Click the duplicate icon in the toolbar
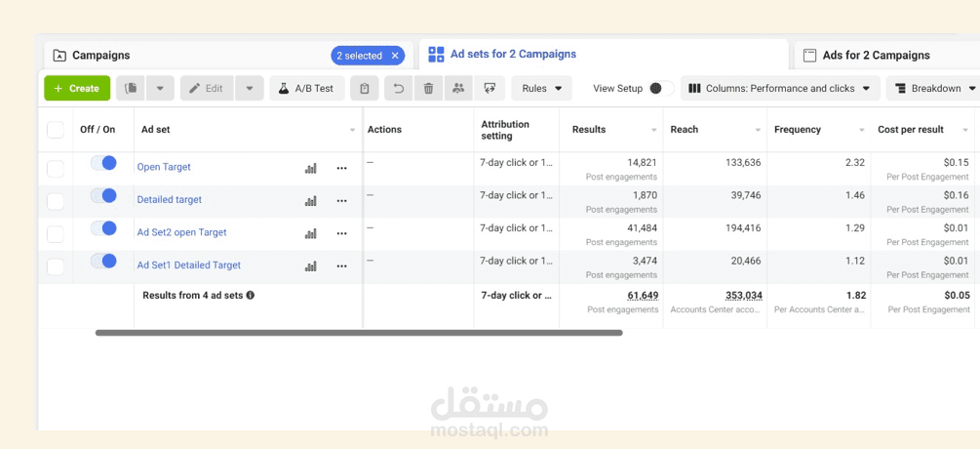The height and width of the screenshot is (449, 980). [x=131, y=88]
